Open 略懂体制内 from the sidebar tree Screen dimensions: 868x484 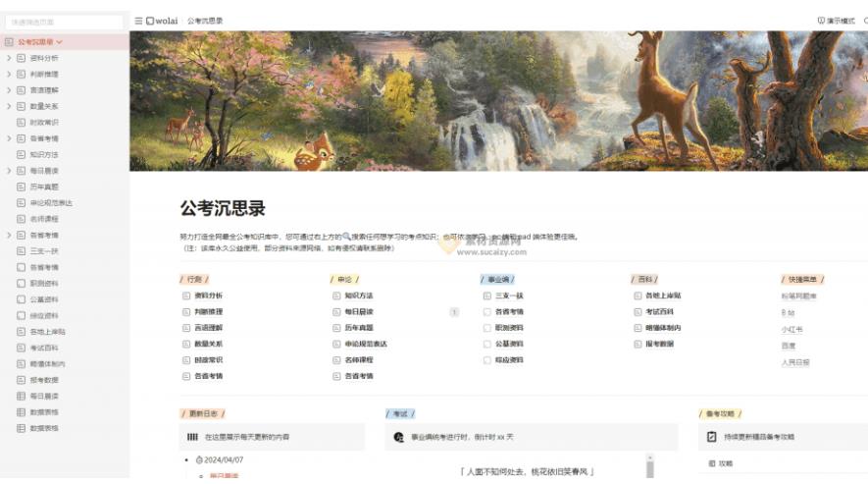(x=48, y=363)
